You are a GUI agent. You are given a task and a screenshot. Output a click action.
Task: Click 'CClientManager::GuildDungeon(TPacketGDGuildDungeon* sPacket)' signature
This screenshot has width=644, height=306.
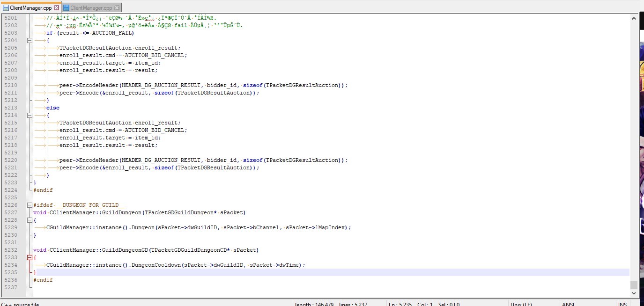point(148,212)
